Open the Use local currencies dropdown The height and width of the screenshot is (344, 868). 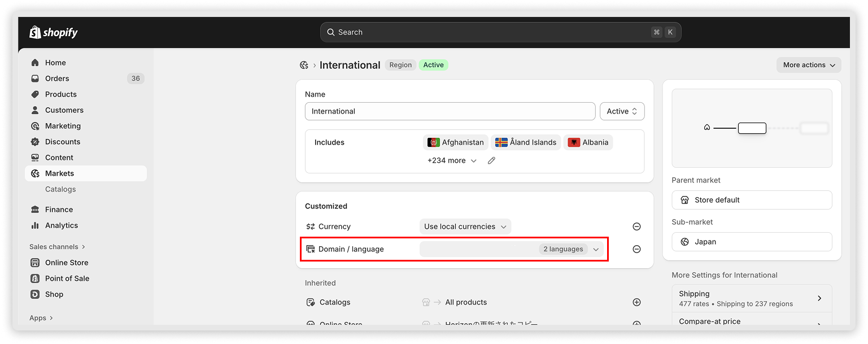click(x=465, y=227)
